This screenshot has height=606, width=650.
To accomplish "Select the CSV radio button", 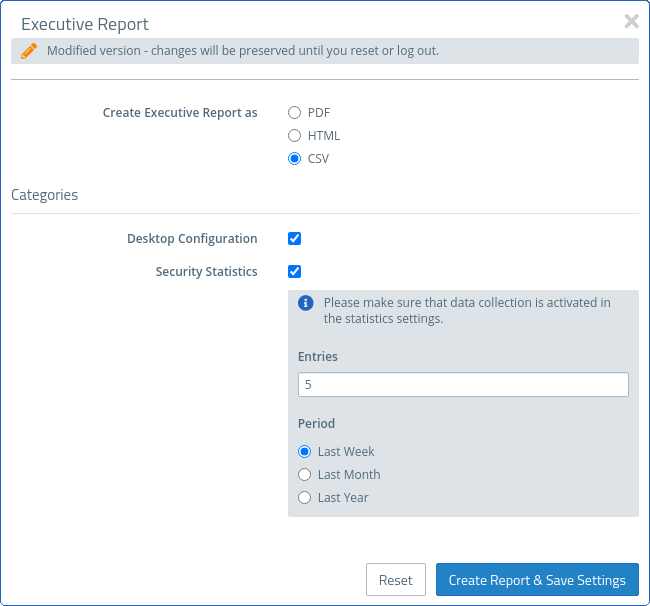I will [x=295, y=159].
